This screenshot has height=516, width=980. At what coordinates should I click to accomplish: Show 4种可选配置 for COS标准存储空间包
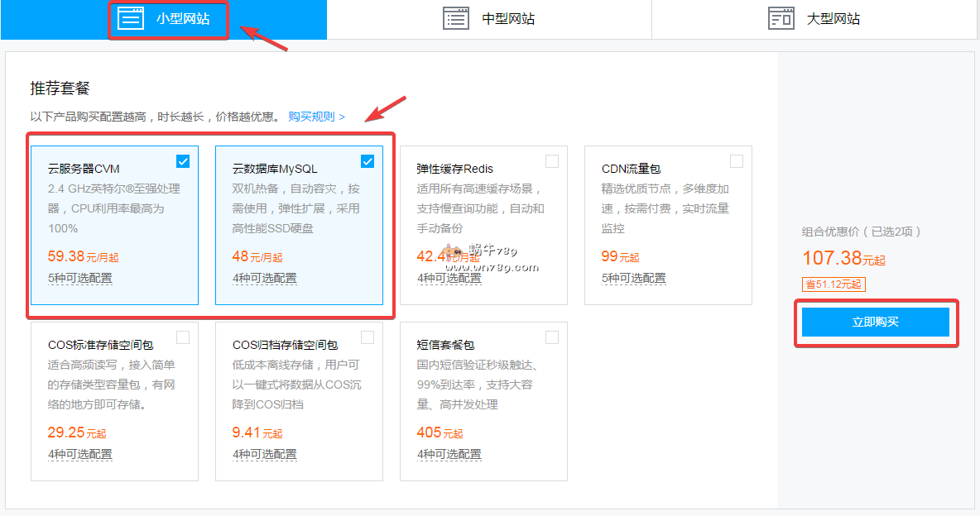80,454
